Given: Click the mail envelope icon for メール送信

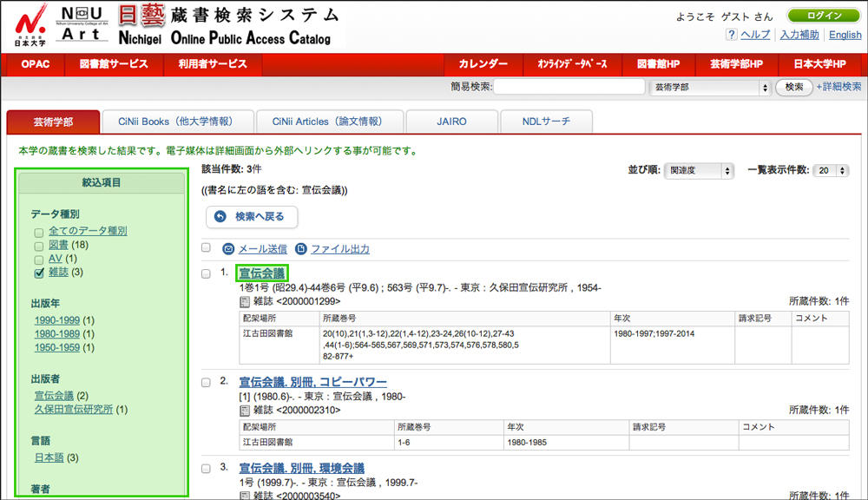Looking at the screenshot, I should pos(229,249).
